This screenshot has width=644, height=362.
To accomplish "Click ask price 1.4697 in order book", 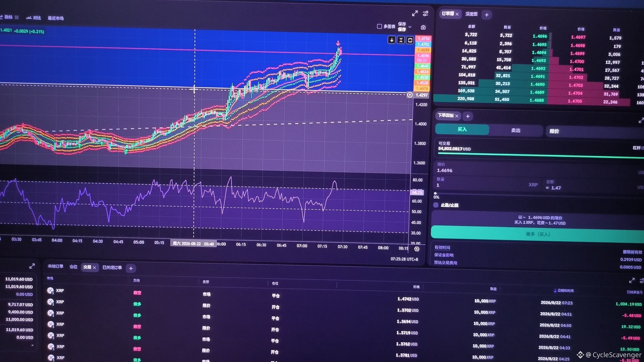I will pos(578,37).
